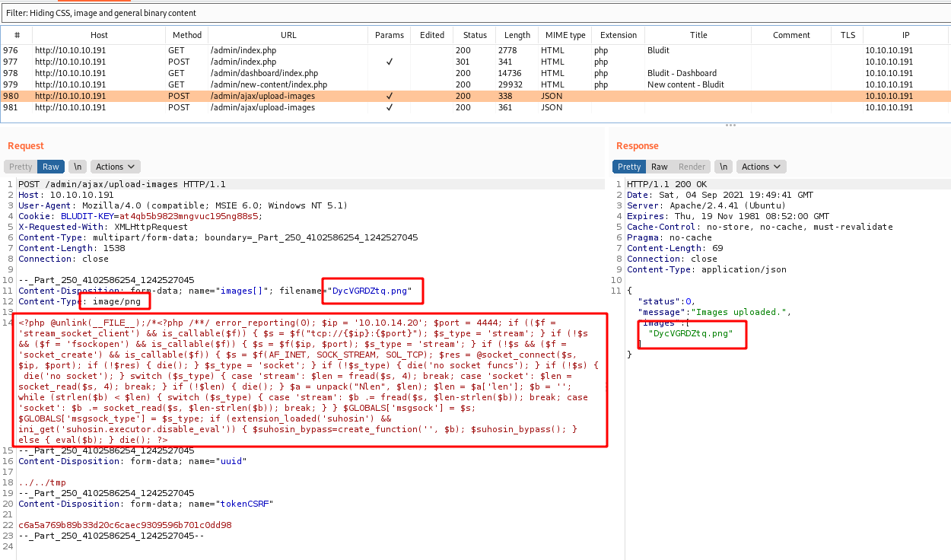Select history entry number 977
Image resolution: width=951 pixels, height=560 pixels.
(x=475, y=62)
